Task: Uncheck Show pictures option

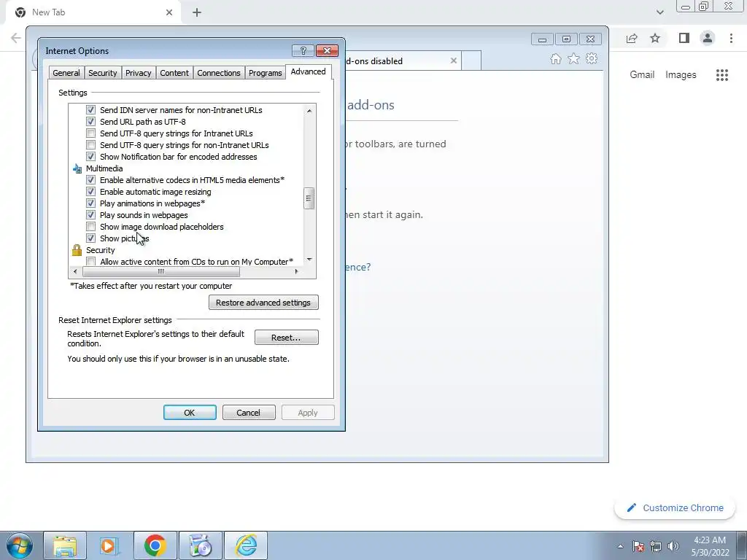Action: pos(90,238)
